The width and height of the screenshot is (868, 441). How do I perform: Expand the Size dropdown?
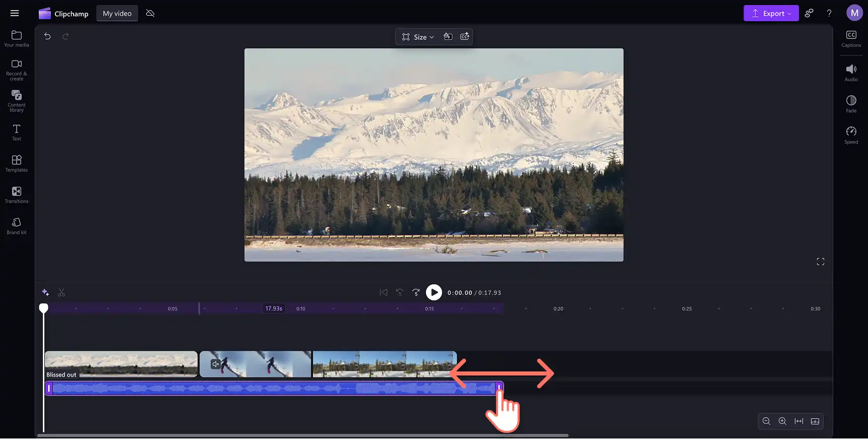[418, 37]
